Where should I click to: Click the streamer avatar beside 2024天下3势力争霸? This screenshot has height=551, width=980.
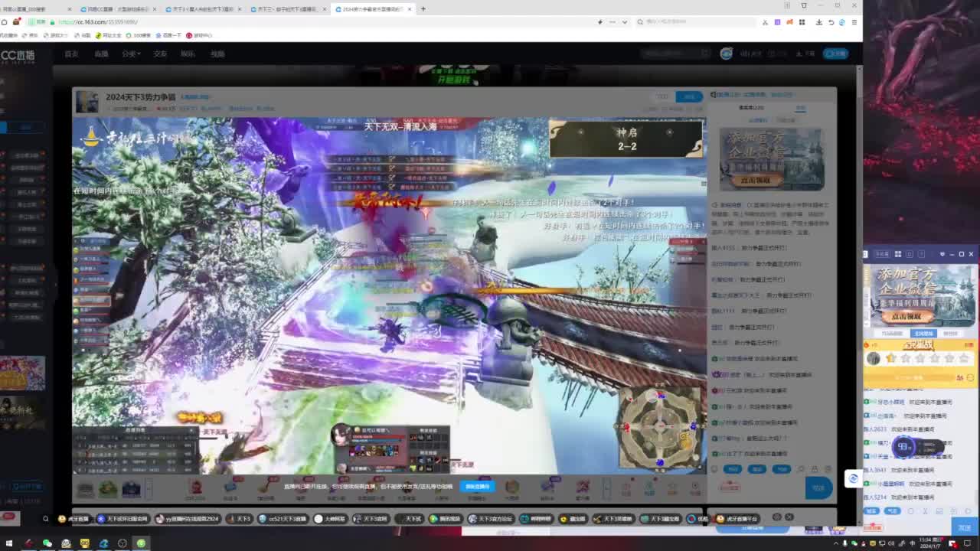tap(87, 101)
